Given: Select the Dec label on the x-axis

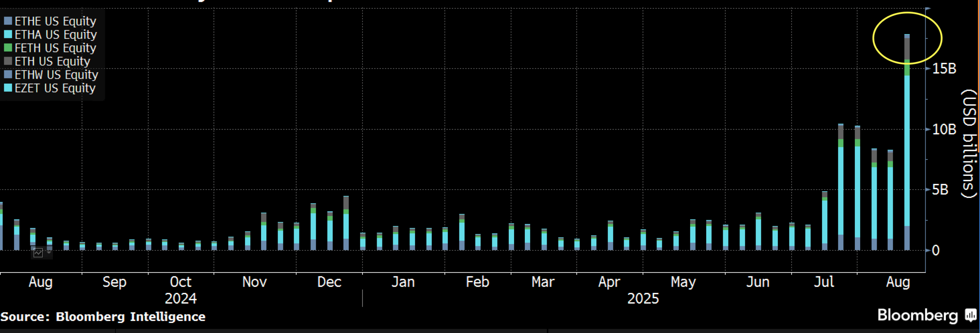Looking at the screenshot, I should tap(329, 282).
